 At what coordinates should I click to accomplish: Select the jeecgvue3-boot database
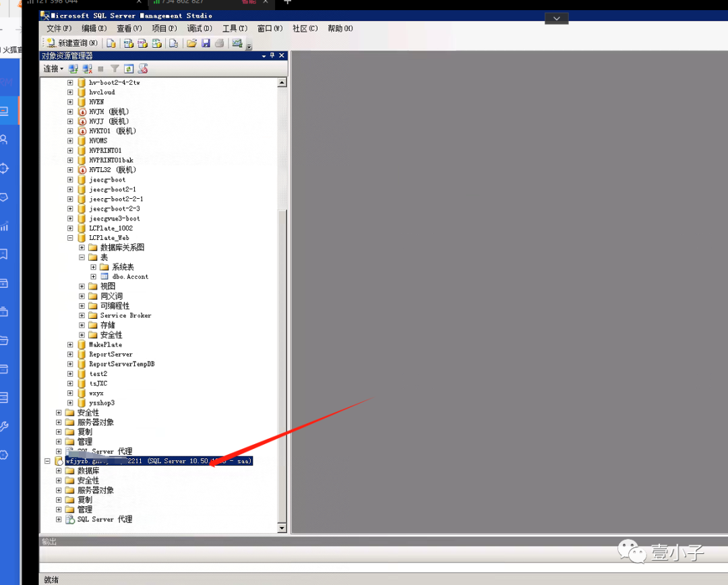point(115,218)
